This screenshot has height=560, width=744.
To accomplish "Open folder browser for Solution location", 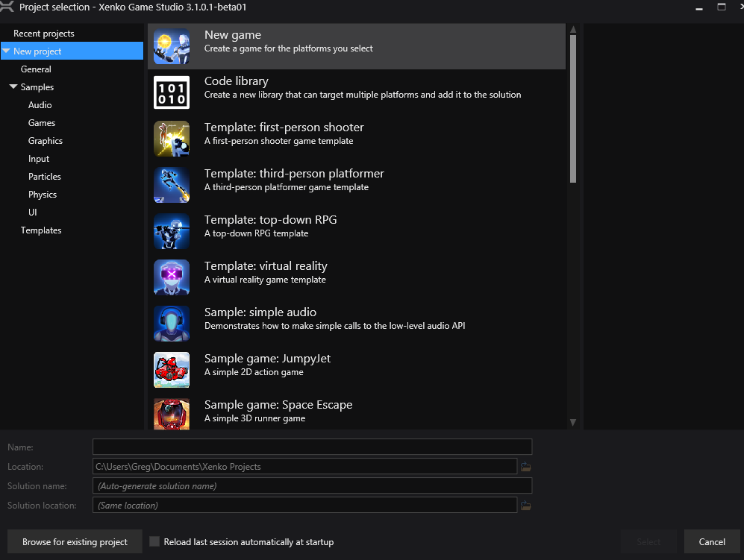I will coord(526,506).
